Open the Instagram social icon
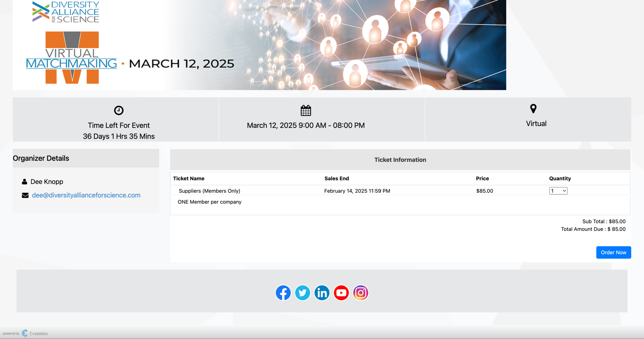This screenshot has width=644, height=339. 360,292
